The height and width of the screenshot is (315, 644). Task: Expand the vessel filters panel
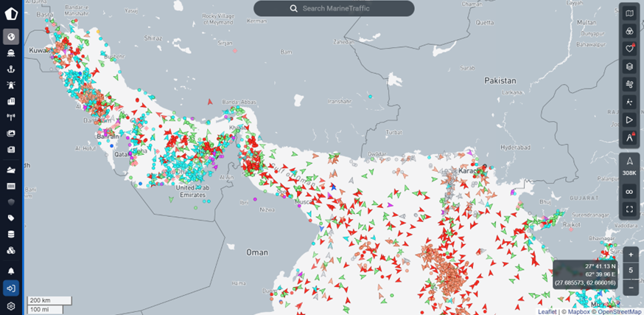(629, 31)
